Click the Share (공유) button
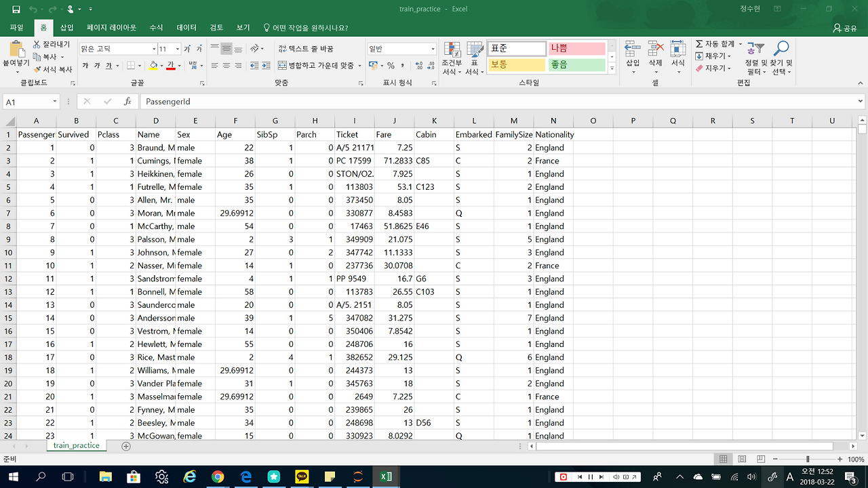The width and height of the screenshot is (868, 488). 845,28
